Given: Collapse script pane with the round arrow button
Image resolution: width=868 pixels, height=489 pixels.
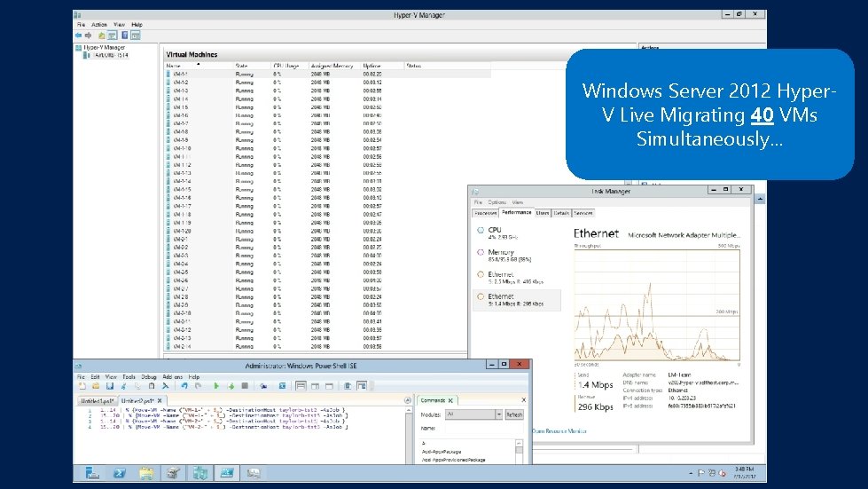Looking at the screenshot, I should (x=408, y=400).
